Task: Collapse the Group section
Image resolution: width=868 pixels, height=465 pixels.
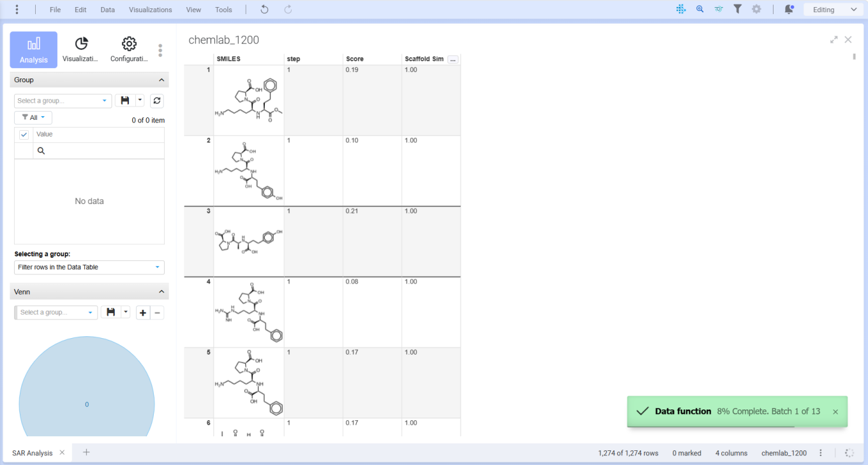Action: [x=161, y=80]
